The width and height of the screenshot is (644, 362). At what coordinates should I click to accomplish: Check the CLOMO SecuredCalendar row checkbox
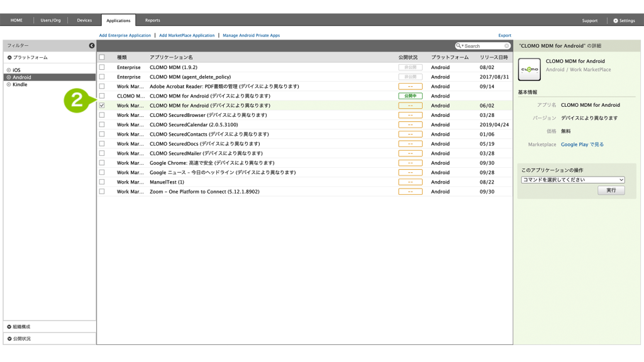coord(102,124)
